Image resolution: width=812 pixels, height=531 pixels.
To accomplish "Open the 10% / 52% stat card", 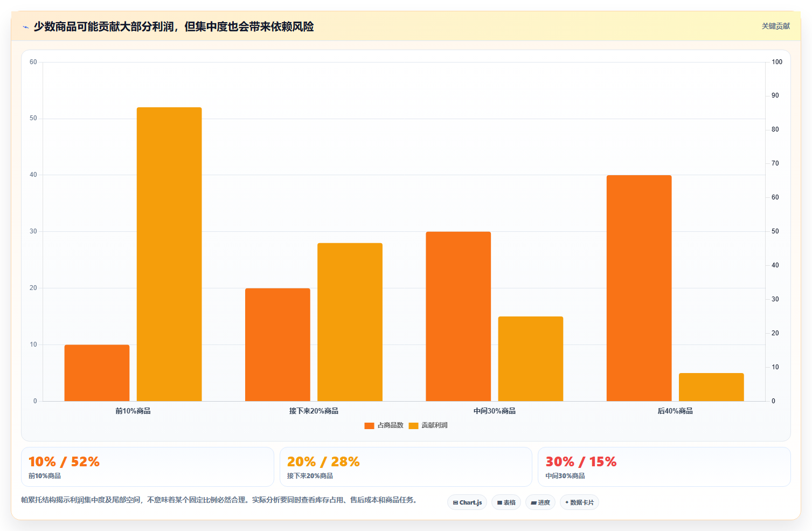I will click(x=148, y=467).
